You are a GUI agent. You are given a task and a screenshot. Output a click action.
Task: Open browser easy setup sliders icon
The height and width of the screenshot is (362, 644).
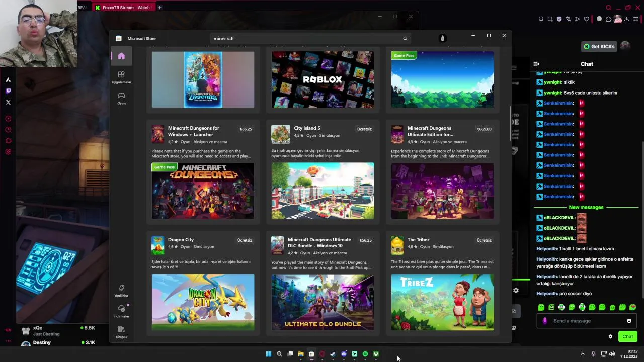coord(636,19)
